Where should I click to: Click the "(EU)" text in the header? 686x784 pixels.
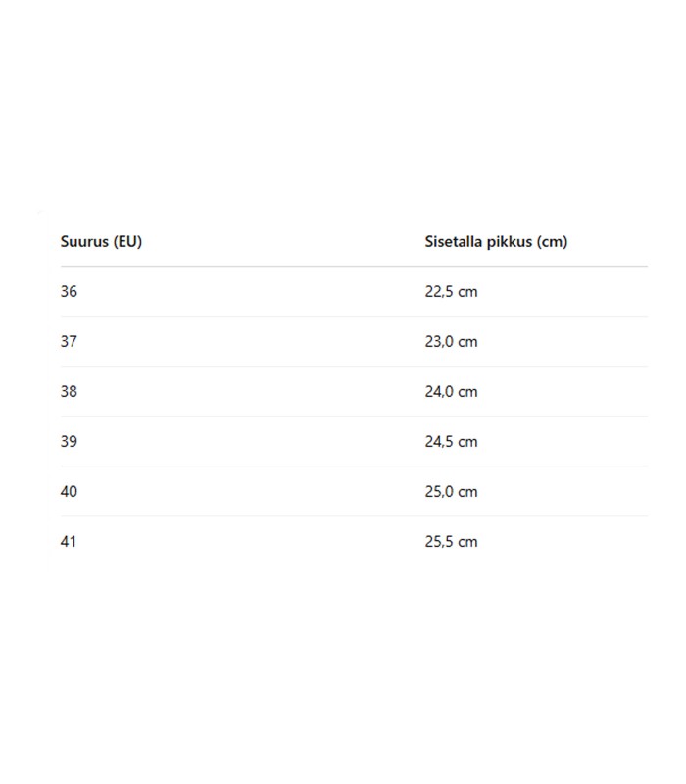click(x=127, y=241)
